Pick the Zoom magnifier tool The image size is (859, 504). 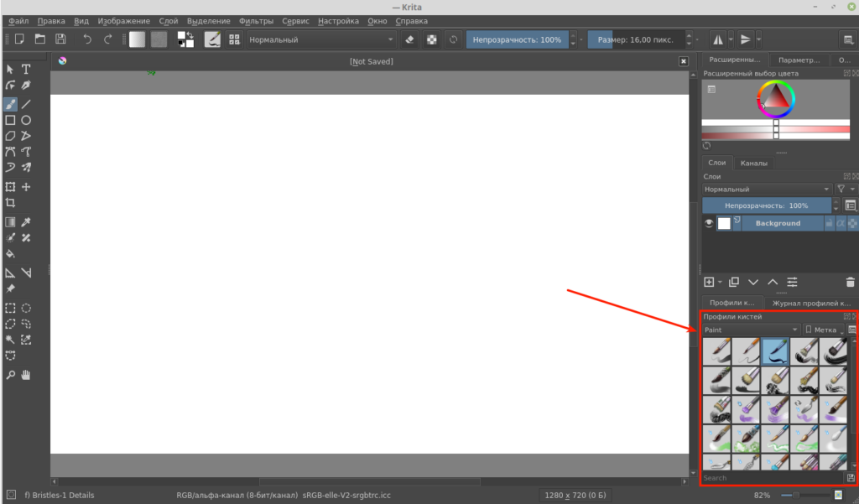tap(10, 374)
